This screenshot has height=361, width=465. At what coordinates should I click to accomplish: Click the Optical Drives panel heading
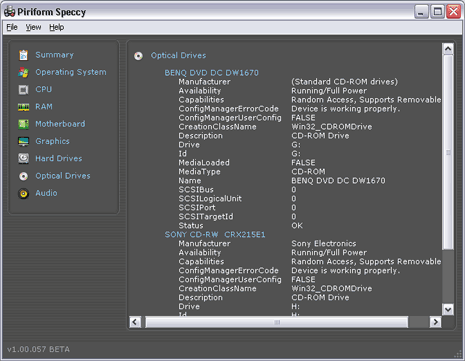178,55
